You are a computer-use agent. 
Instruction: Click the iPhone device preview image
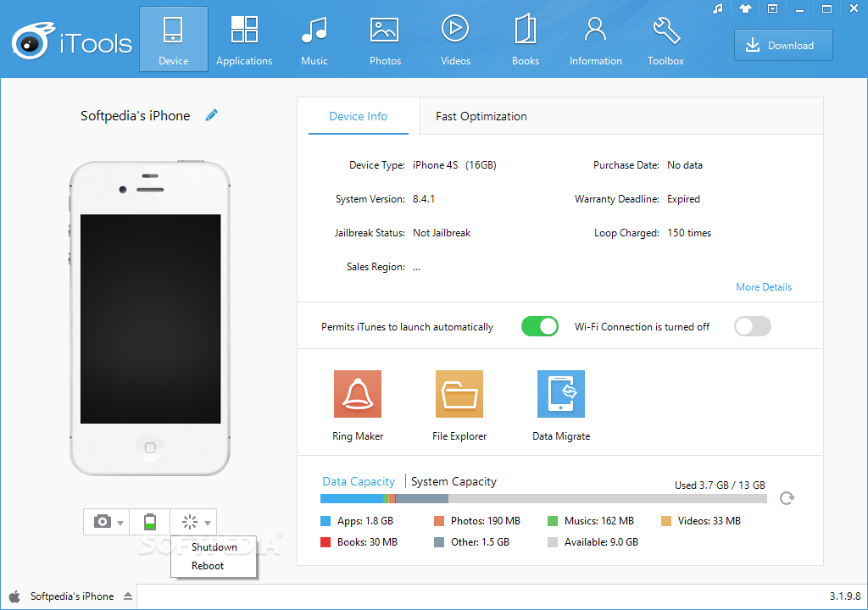tap(149, 319)
